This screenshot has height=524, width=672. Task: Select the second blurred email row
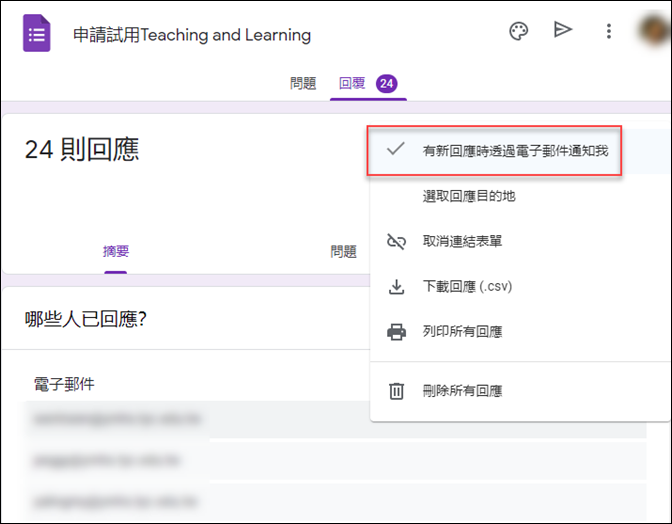[336, 461]
